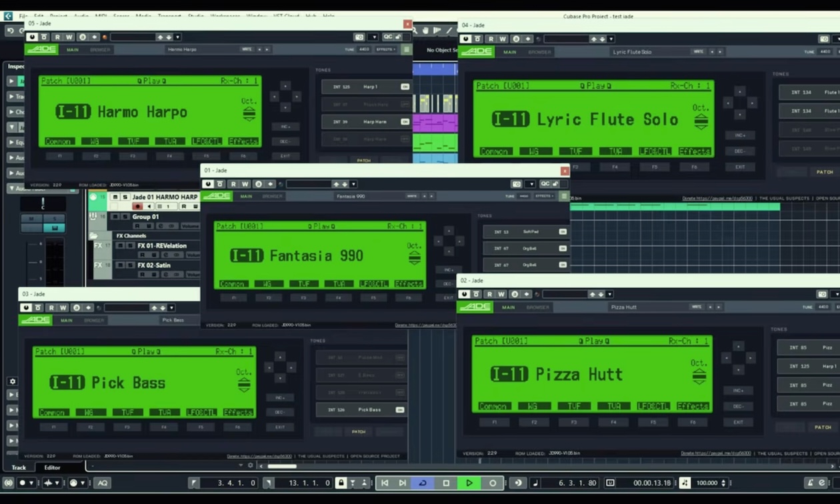Click the snapshot camera icon in 05 - Jade
840x504 pixels.
[x=360, y=37]
